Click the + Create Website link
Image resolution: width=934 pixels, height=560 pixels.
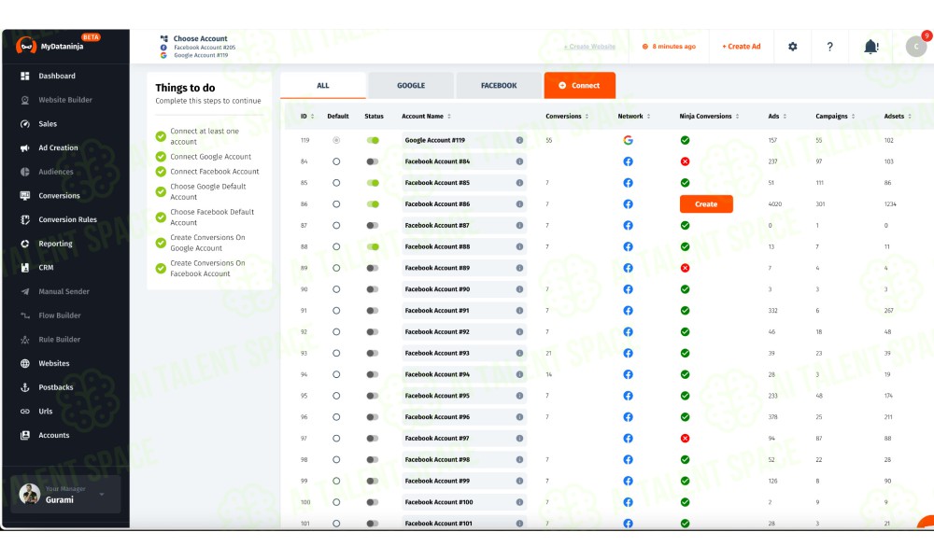[589, 47]
